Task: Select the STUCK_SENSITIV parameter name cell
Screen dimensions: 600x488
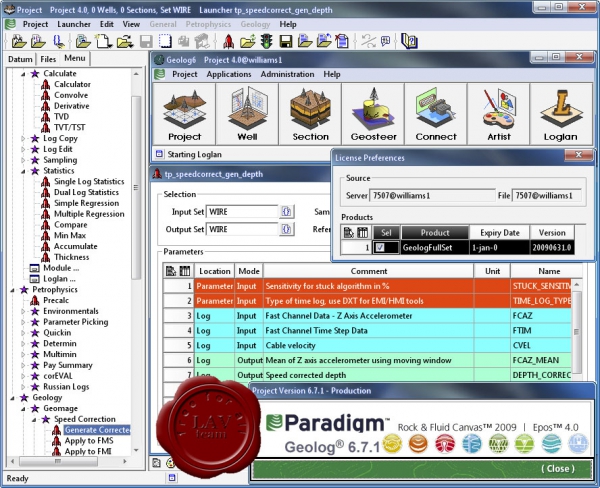Action: click(541, 286)
